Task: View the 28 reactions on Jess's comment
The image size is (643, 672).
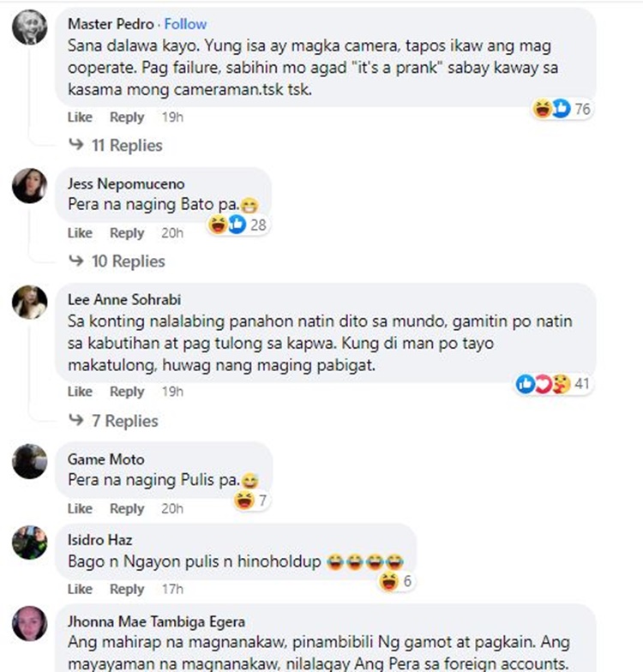Action: pyautogui.click(x=238, y=225)
